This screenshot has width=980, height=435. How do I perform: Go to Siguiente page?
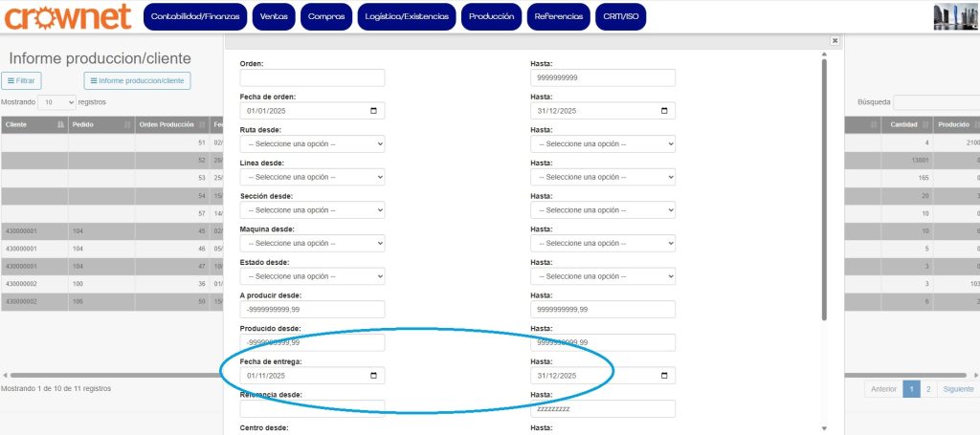[x=957, y=389]
